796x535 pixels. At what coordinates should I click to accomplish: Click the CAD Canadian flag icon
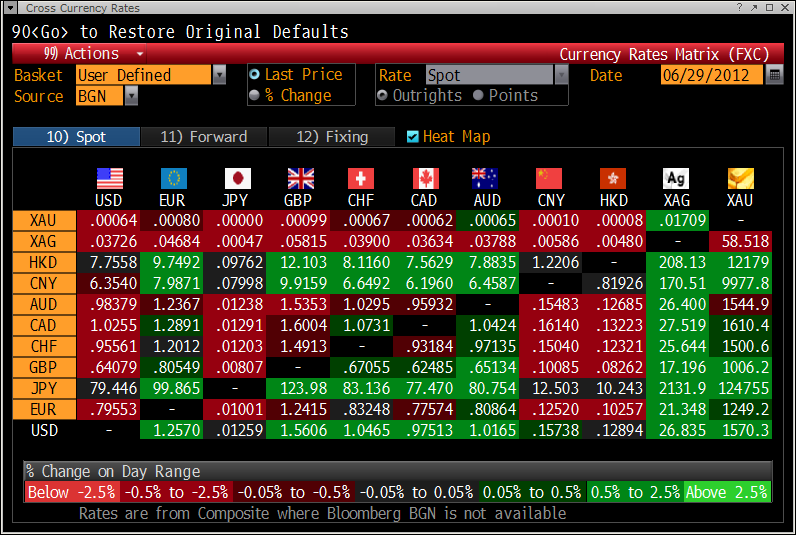point(425,178)
